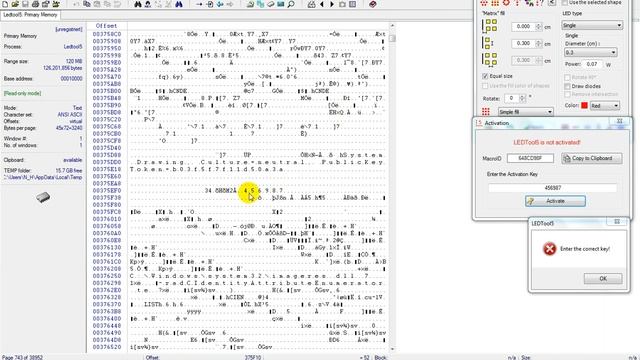Click the 375F10 offset in status bar

253,358
